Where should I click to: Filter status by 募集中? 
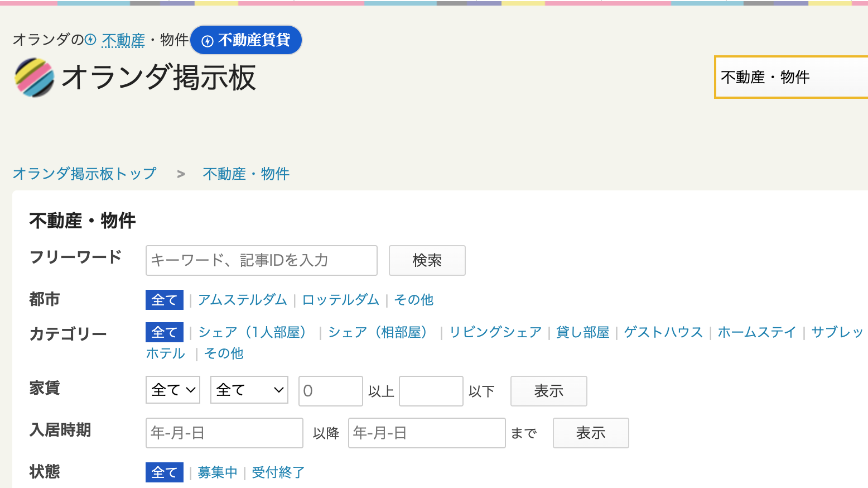(x=217, y=472)
